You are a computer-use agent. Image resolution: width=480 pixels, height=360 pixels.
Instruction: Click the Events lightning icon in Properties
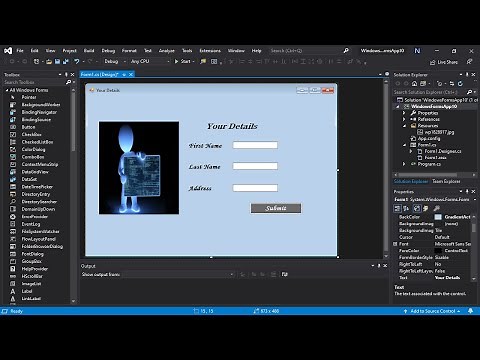[x=425, y=209]
